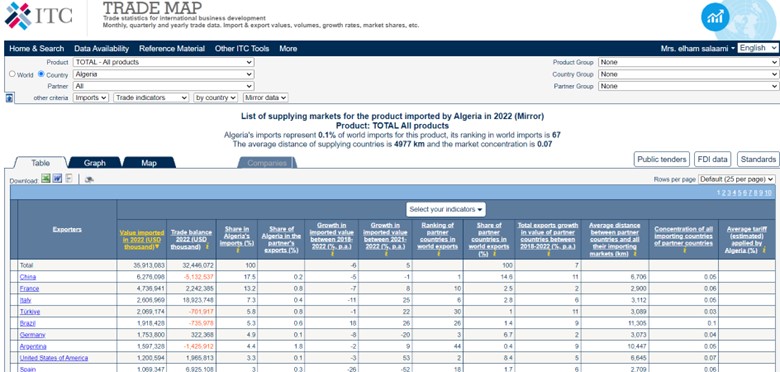The height and width of the screenshot is (372, 780).
Task: Sort by Trade balance 2022 header
Action: [x=191, y=239]
